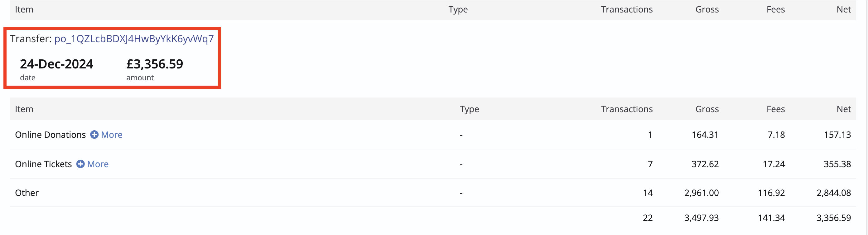The width and height of the screenshot is (868, 235).
Task: Click the plus icon beside Online Donations
Action: point(94,135)
